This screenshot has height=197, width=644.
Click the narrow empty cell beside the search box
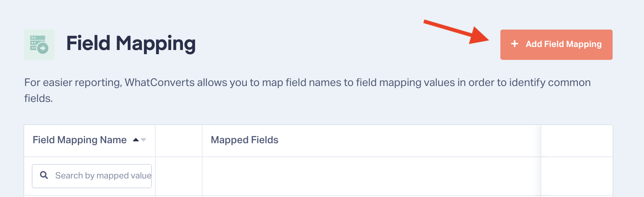(x=179, y=176)
